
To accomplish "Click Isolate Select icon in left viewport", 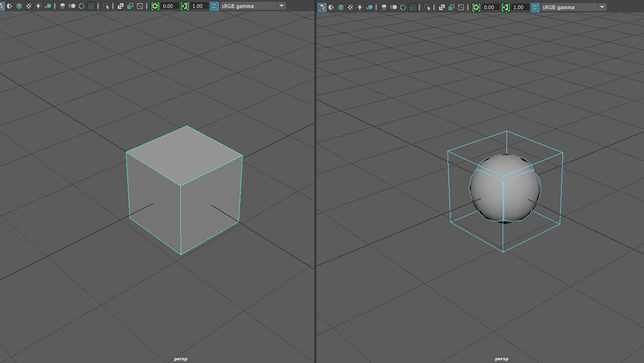I will 105,6.
